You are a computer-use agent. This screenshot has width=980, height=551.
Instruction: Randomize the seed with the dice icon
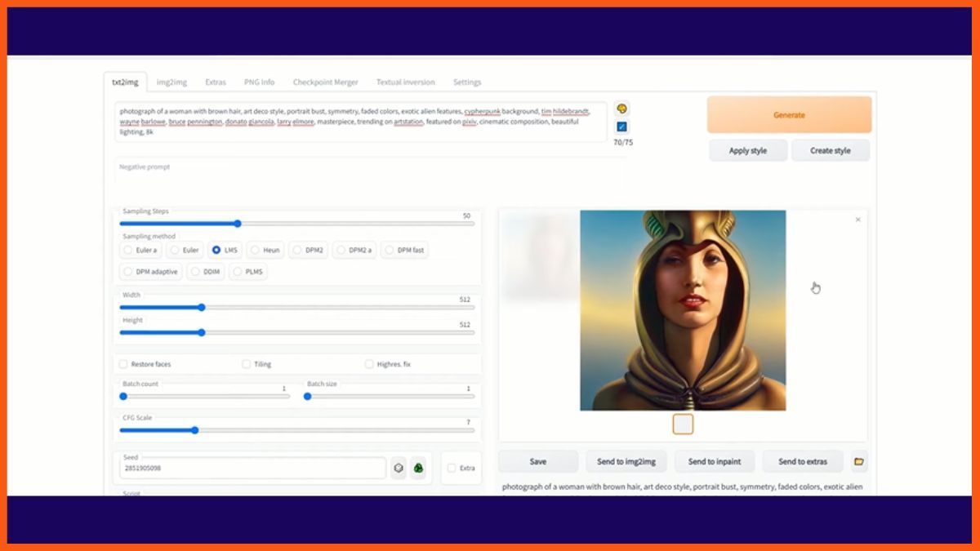[x=398, y=468]
